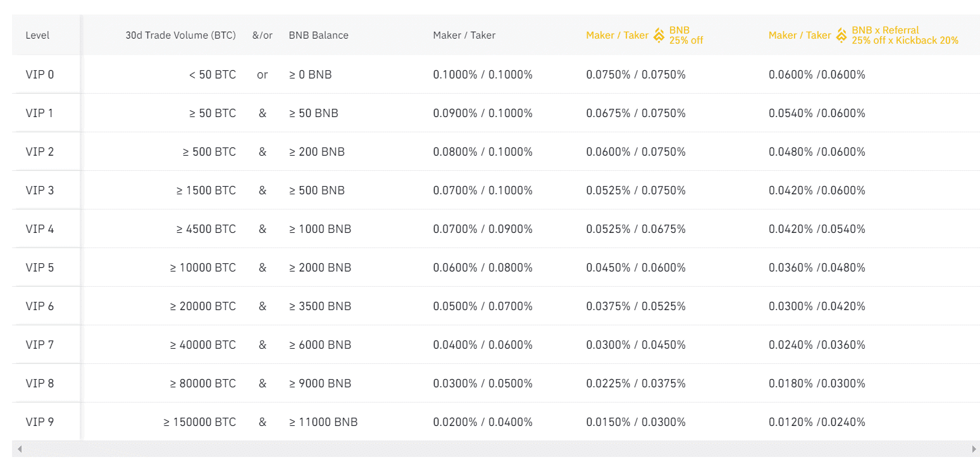The image size is (980, 469).
Task: Select the 'VIP 4' level cell
Action: pos(40,229)
